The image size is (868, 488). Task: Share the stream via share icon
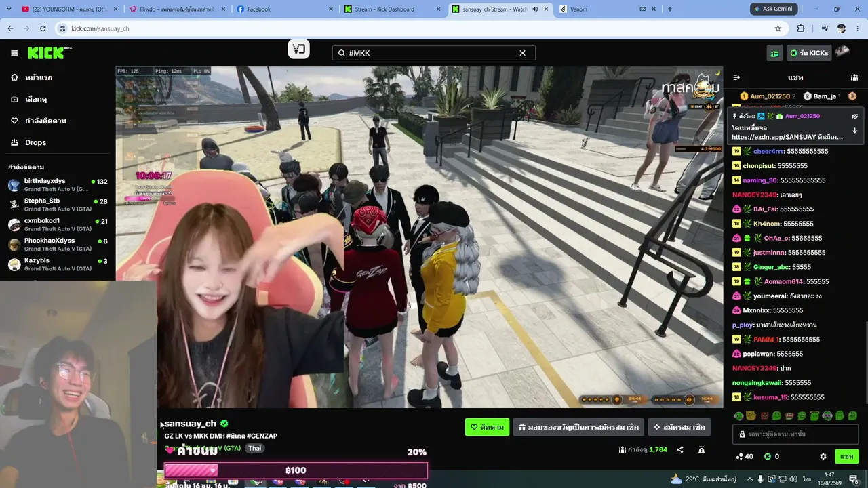pyautogui.click(x=680, y=449)
